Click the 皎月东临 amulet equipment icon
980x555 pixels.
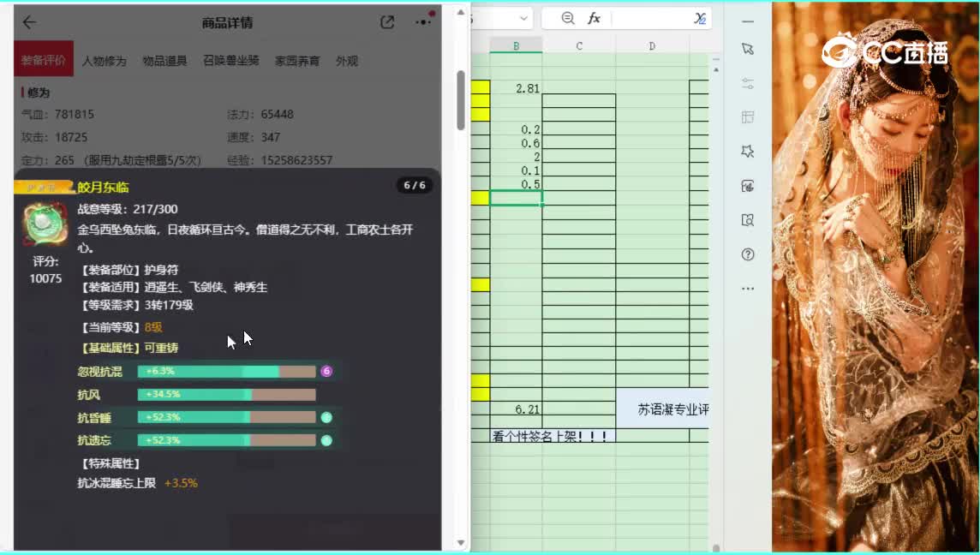(45, 224)
